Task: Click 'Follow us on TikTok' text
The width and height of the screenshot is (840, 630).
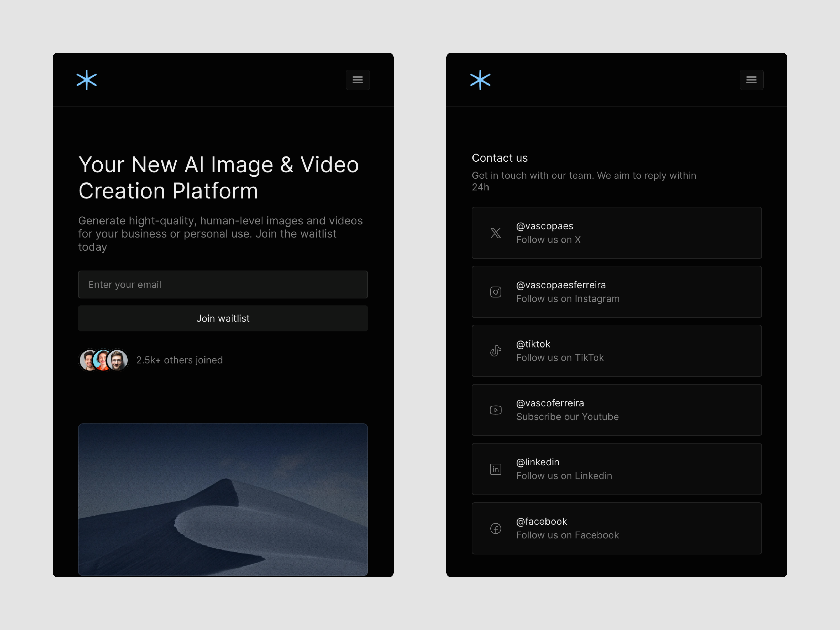Action: (560, 358)
